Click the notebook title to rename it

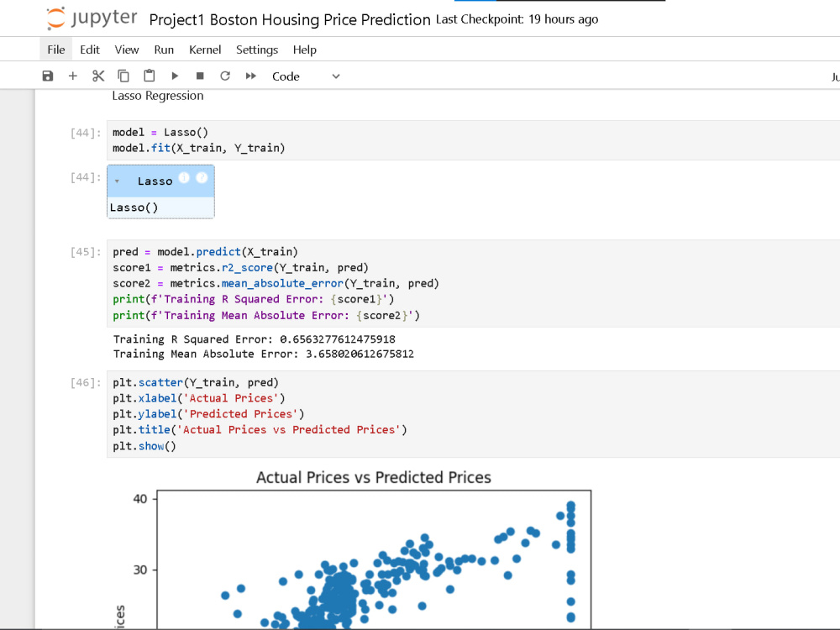[290, 20]
